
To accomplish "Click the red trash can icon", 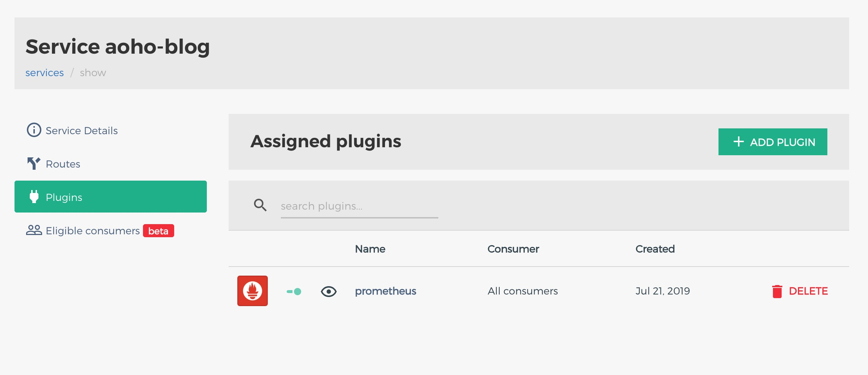I will coord(777,291).
